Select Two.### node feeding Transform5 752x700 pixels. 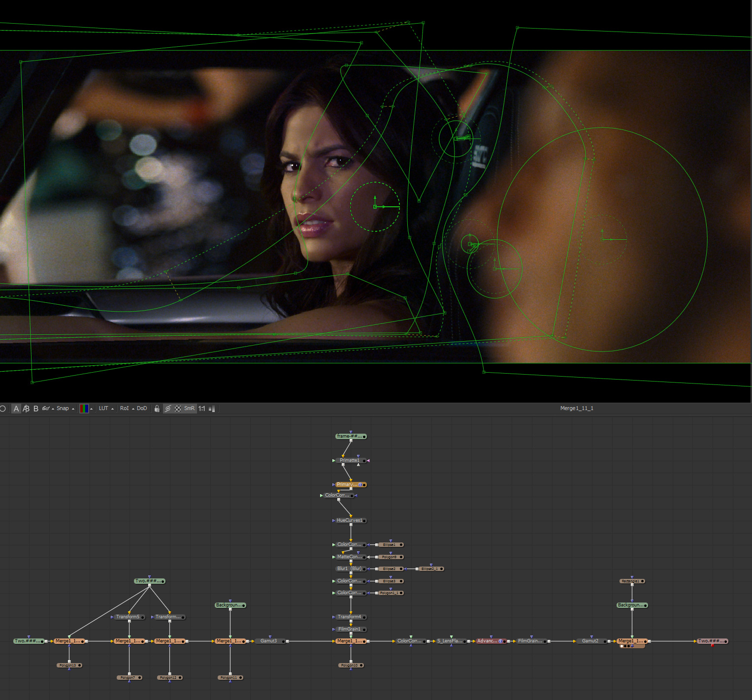[x=149, y=581]
